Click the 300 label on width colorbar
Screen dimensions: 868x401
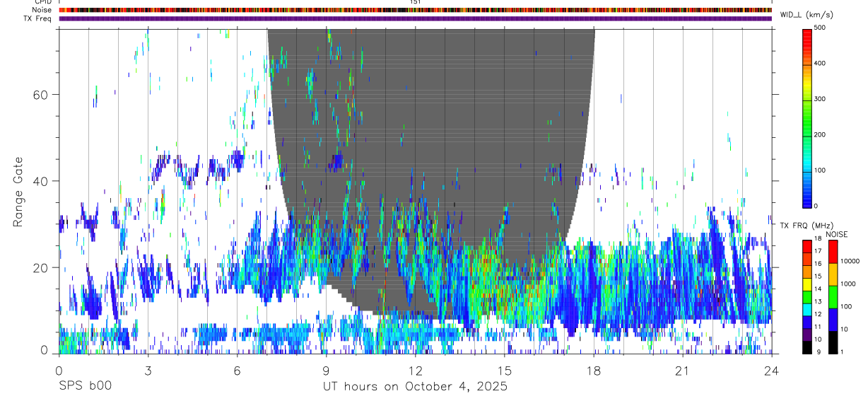821,99
